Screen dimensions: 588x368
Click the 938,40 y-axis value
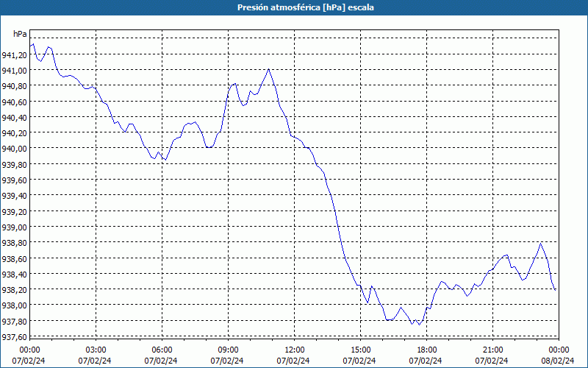pyautogui.click(x=14, y=275)
